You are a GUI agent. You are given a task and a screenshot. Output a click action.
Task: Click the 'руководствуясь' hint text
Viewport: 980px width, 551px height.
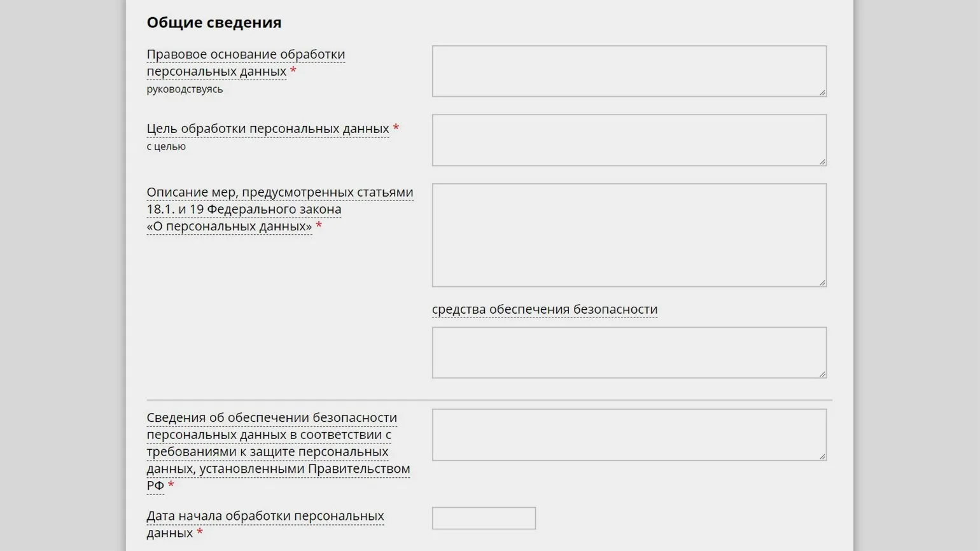(185, 89)
